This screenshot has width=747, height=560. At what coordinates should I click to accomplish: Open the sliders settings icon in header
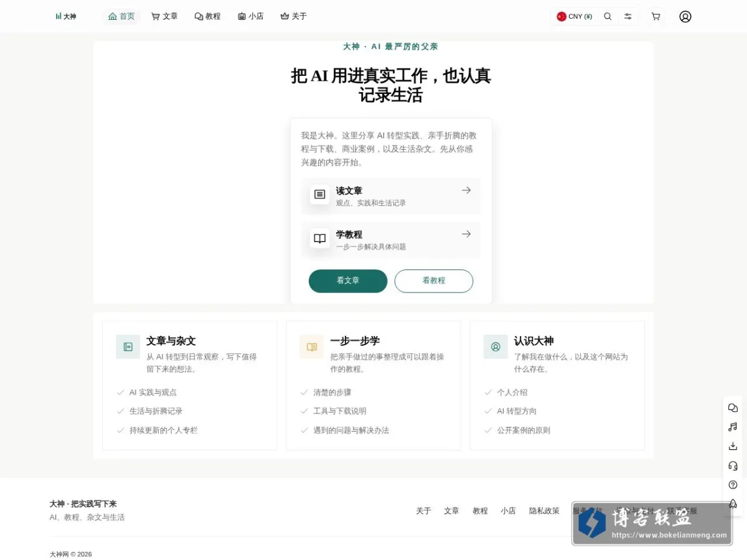click(x=628, y=16)
